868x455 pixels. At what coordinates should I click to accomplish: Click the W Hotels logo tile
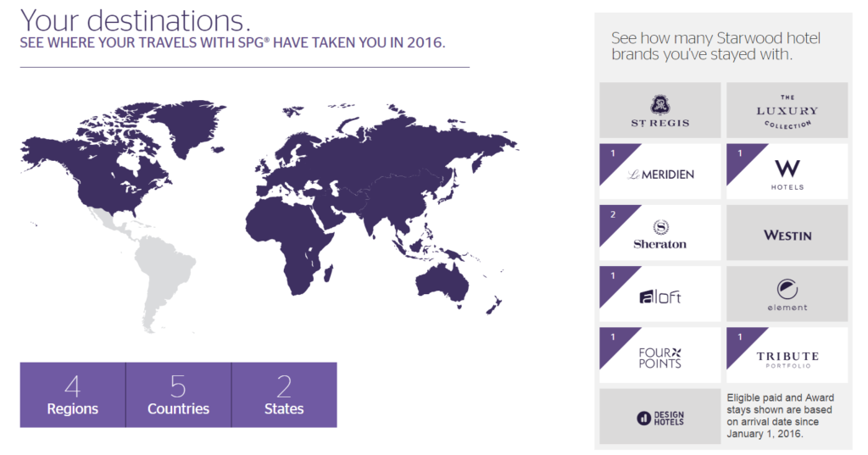click(x=787, y=172)
